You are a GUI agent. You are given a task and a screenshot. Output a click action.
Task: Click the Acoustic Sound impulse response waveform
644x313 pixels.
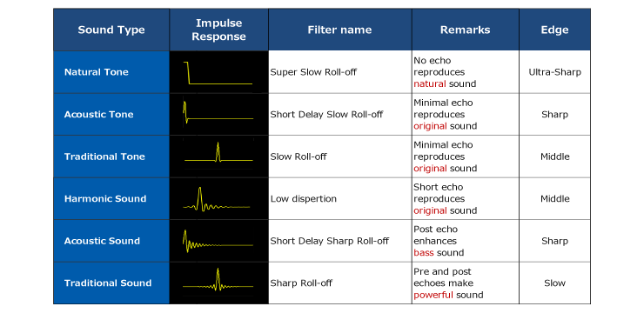pos(218,240)
